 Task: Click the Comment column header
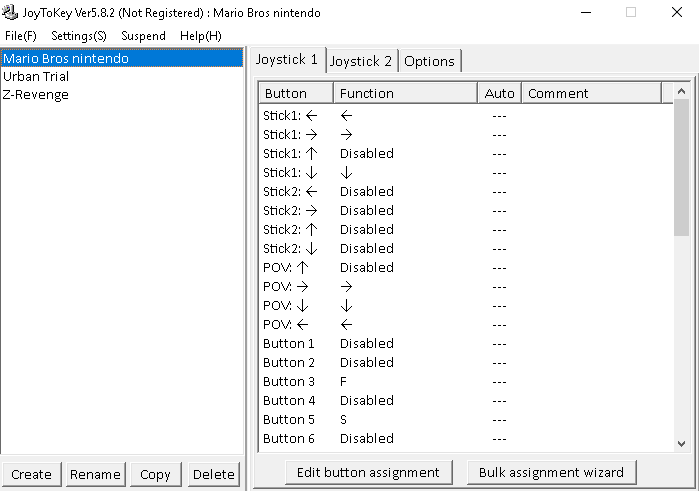point(592,93)
